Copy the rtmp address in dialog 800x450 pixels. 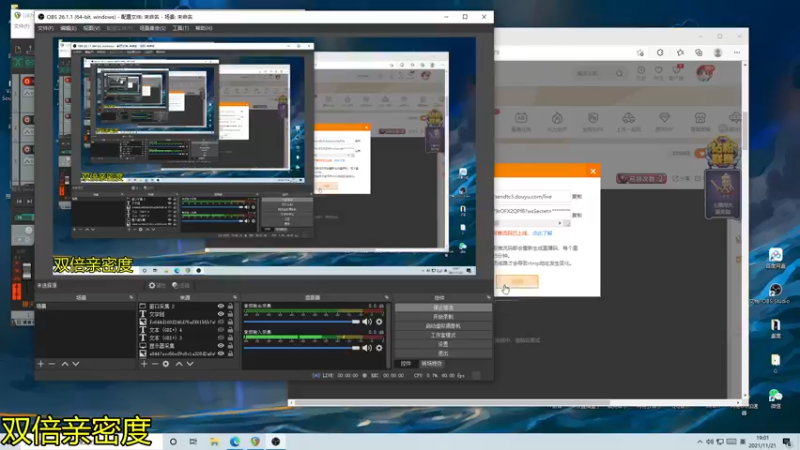pyautogui.click(x=577, y=196)
